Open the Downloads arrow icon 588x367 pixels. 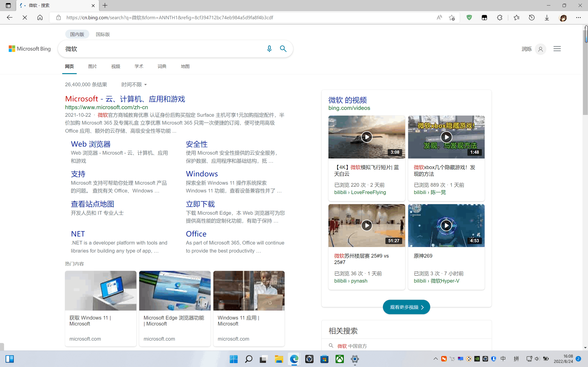point(547,17)
